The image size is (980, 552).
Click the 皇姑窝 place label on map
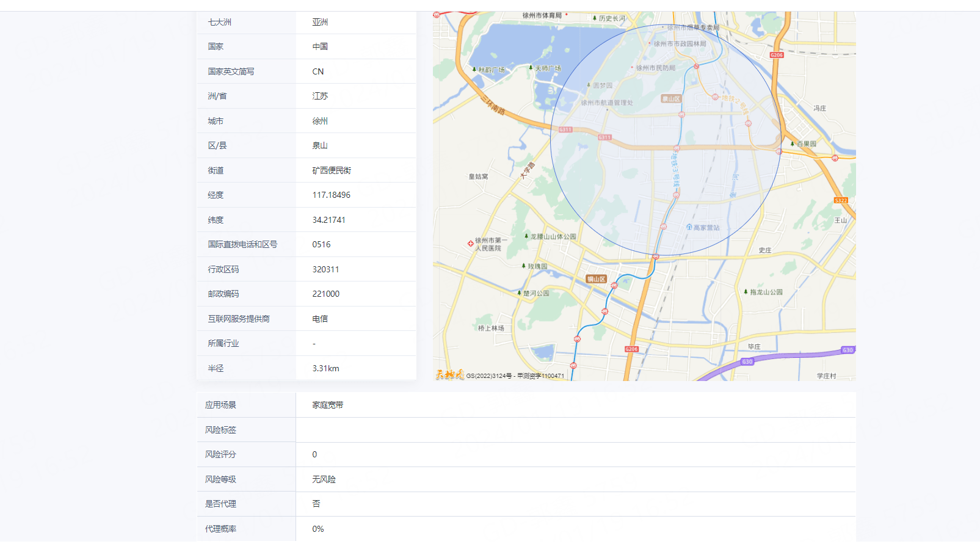(x=478, y=176)
